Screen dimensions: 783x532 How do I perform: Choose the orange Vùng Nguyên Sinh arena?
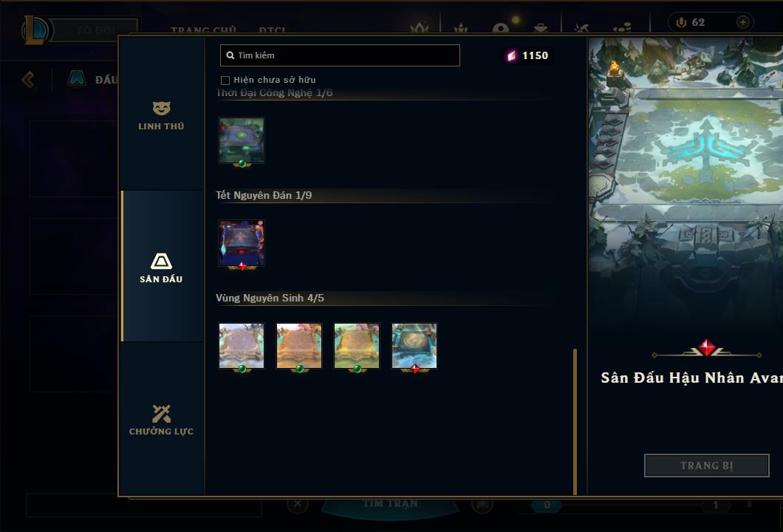[299, 346]
